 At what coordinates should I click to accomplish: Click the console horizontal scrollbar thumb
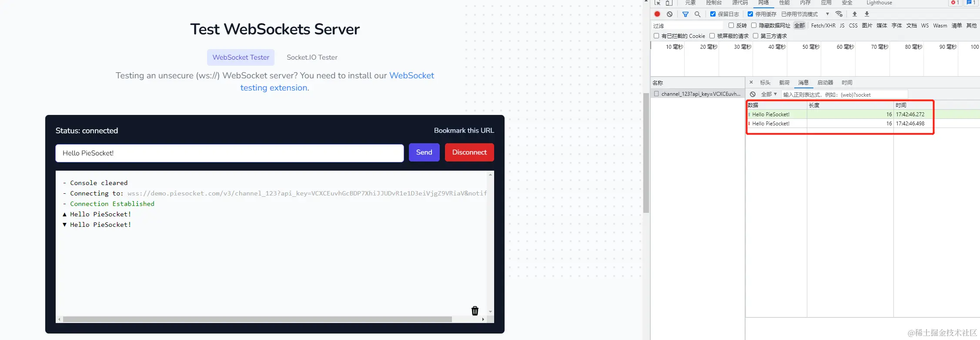coord(258,320)
